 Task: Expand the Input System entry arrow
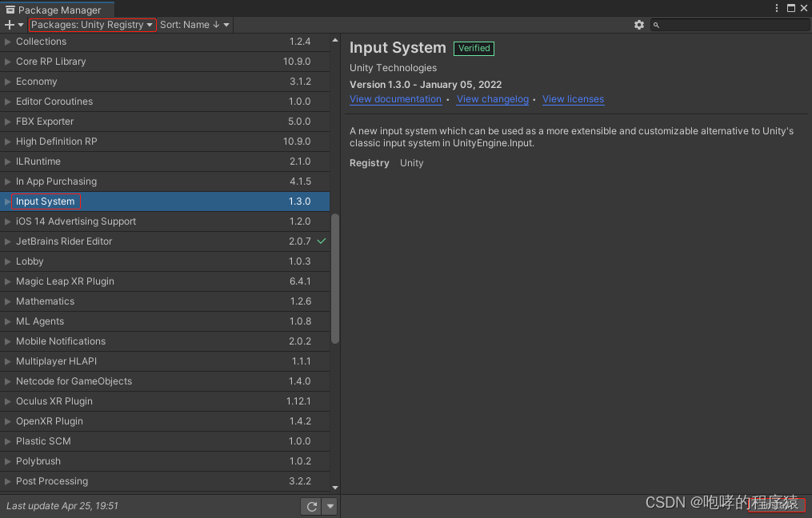click(8, 201)
